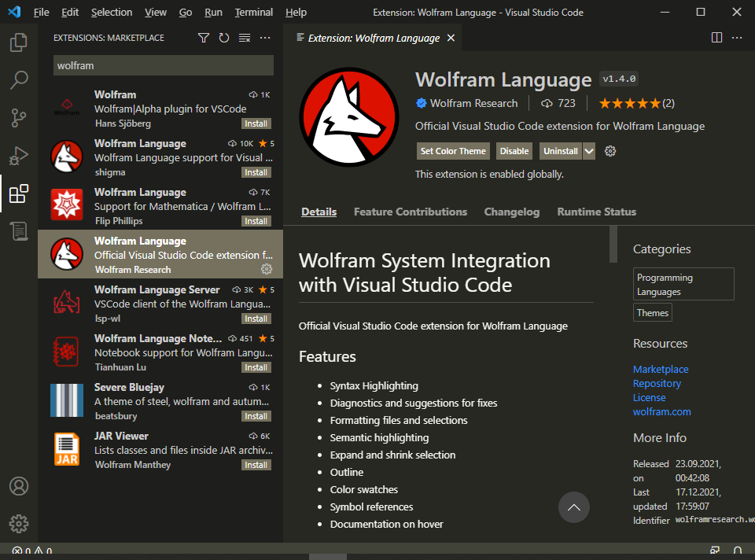The image size is (755, 560).
Task: Clear extensions search results
Action: (x=245, y=38)
